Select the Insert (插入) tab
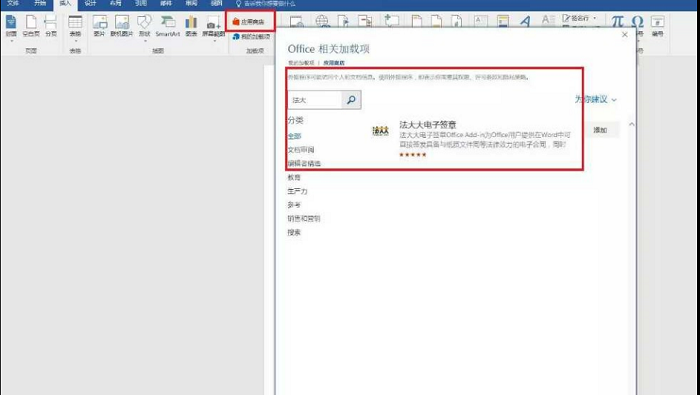The width and height of the screenshot is (700, 395). pyautogui.click(x=65, y=4)
